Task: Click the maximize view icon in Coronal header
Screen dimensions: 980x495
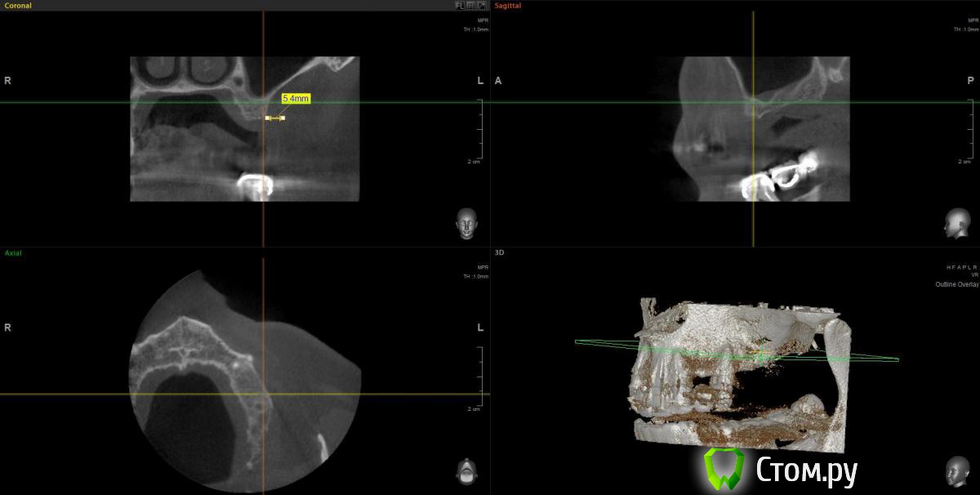Action: pyautogui.click(x=482, y=6)
